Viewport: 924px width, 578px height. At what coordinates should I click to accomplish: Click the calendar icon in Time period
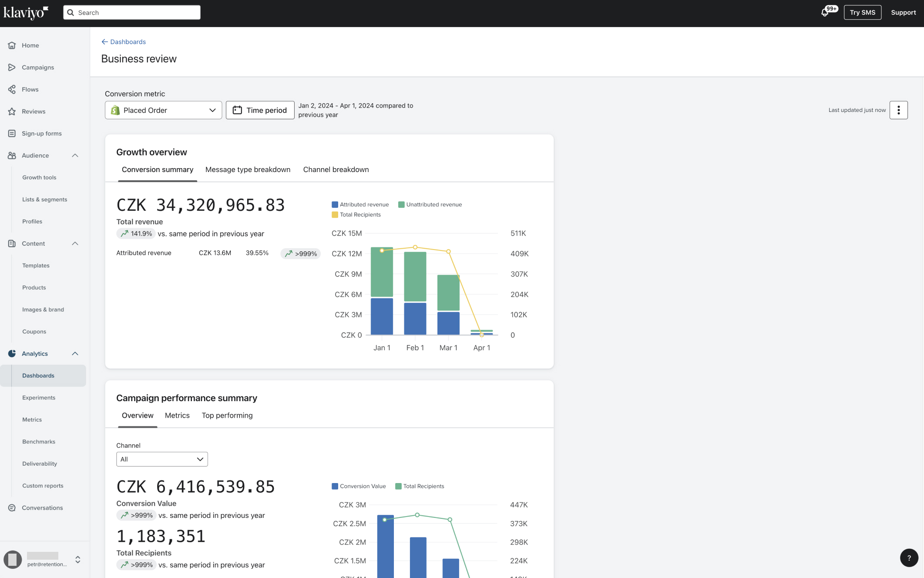[237, 110]
